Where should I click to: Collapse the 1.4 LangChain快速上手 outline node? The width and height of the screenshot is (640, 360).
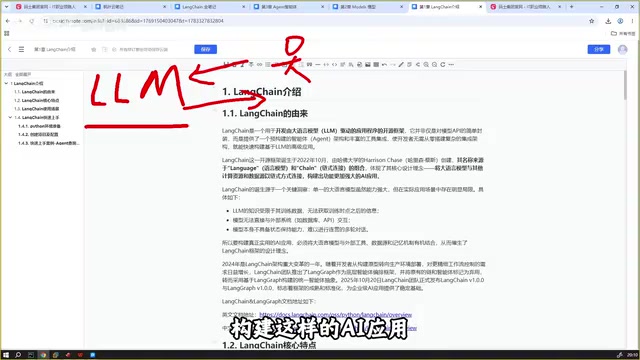click(x=10, y=117)
